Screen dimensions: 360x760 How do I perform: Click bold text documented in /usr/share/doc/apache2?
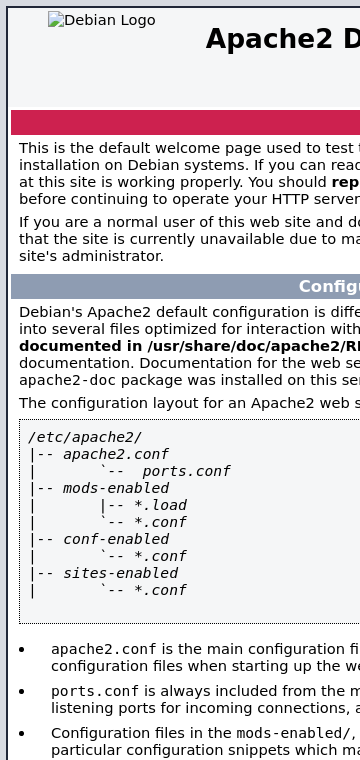189,346
